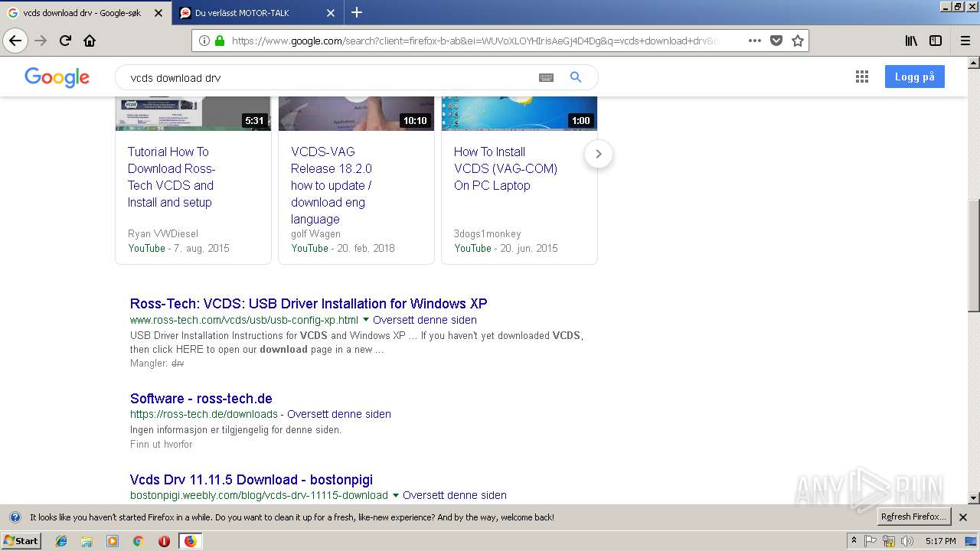This screenshot has width=980, height=551.
Task: Show next videos with carousel arrow
Action: point(599,154)
